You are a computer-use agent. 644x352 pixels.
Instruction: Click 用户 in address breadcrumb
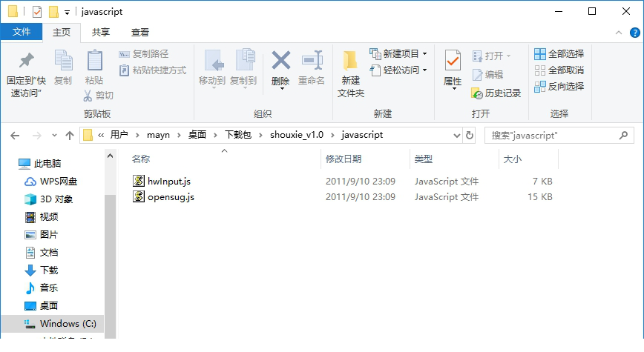click(x=119, y=135)
